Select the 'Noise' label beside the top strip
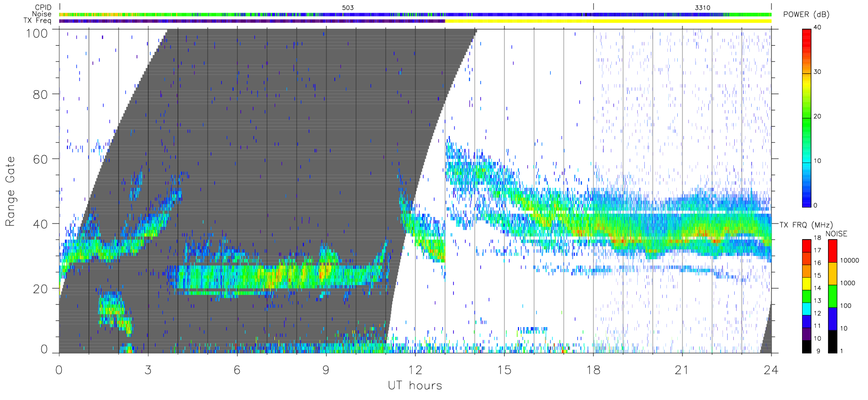The width and height of the screenshot is (868, 400). 42,14
